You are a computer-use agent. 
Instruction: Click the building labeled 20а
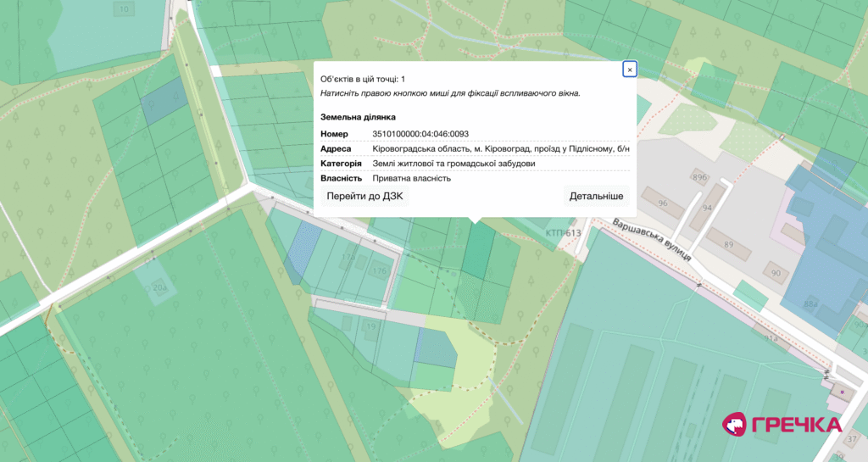(x=159, y=287)
